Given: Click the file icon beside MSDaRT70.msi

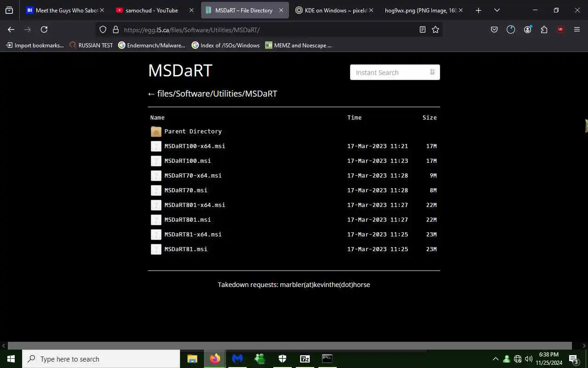Looking at the screenshot, I should point(156,190).
